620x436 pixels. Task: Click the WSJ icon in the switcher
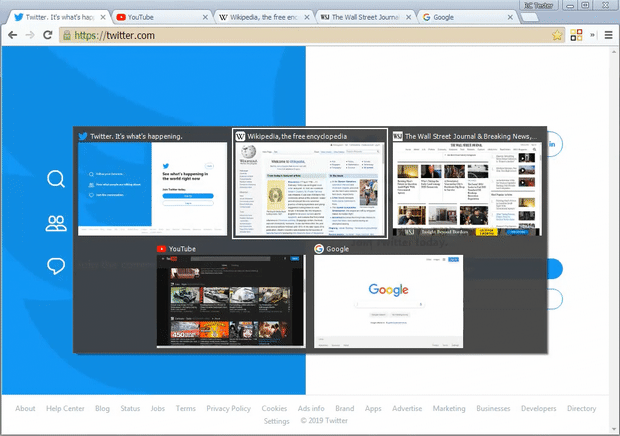[397, 136]
